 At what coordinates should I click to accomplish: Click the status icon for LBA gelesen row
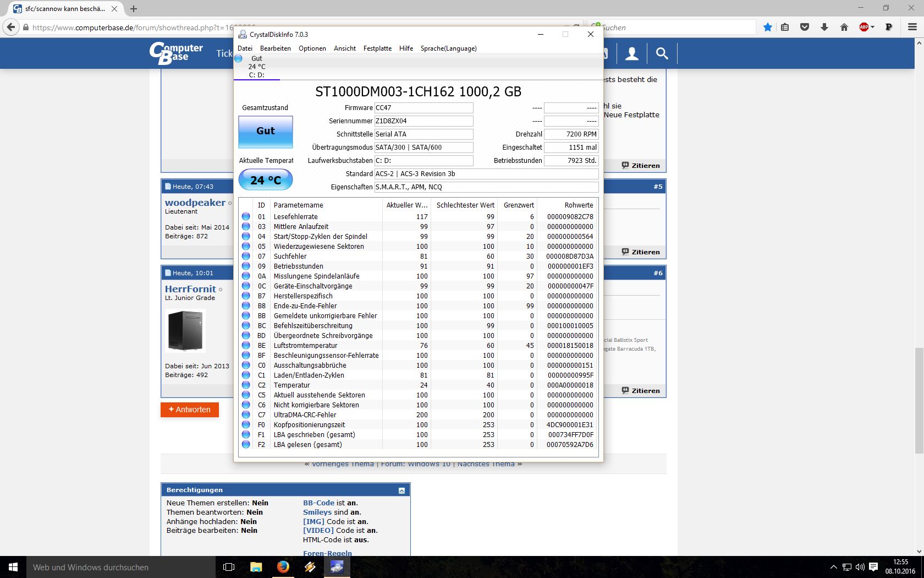[246, 444]
